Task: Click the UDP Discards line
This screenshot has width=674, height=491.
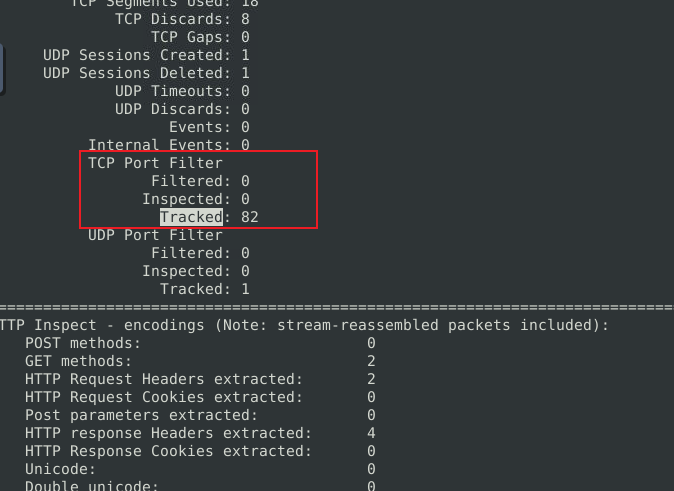Action: tap(182, 109)
